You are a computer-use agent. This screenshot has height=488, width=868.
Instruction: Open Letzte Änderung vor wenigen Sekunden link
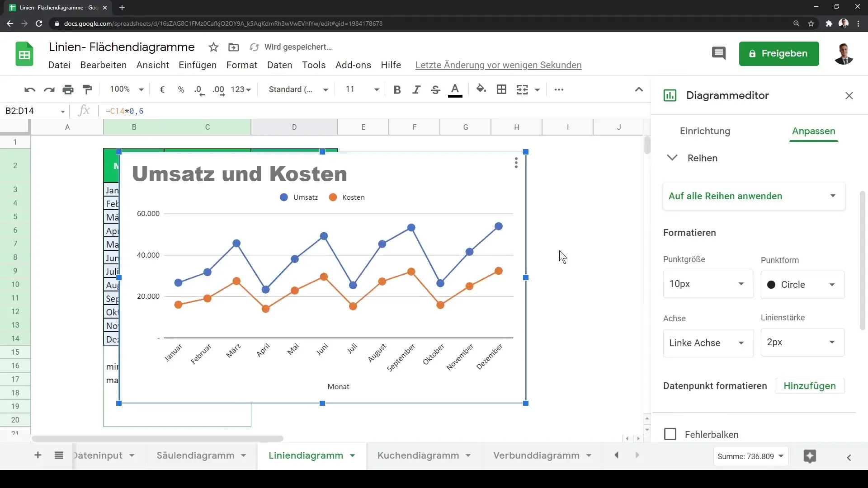498,65
